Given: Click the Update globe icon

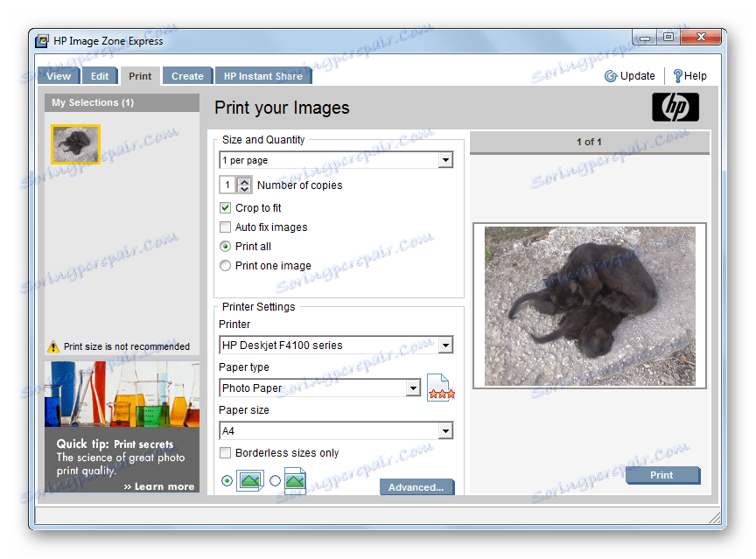Looking at the screenshot, I should [x=611, y=76].
